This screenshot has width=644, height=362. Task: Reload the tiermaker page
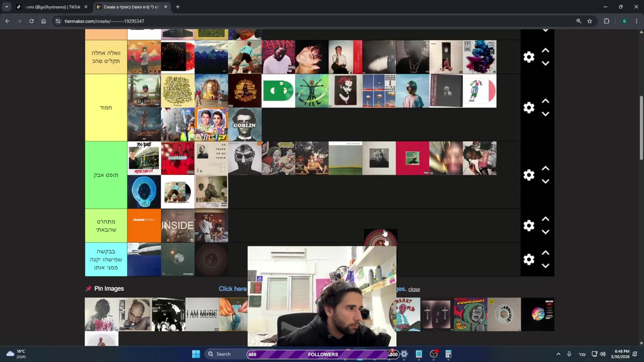[x=31, y=21]
